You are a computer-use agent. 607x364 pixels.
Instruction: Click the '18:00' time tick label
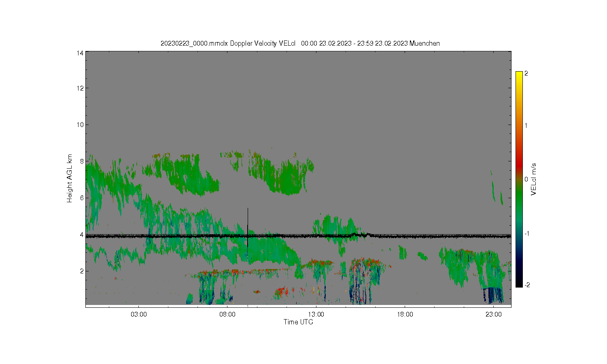[x=405, y=315]
